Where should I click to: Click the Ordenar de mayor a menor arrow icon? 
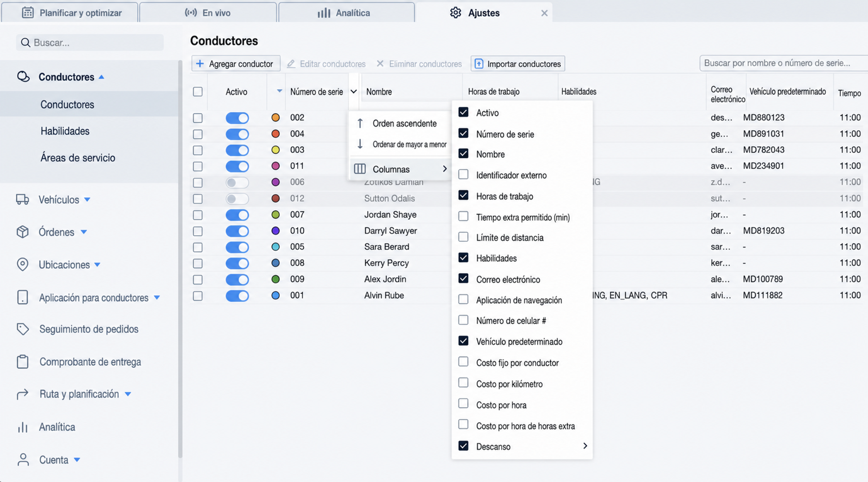[x=360, y=144]
